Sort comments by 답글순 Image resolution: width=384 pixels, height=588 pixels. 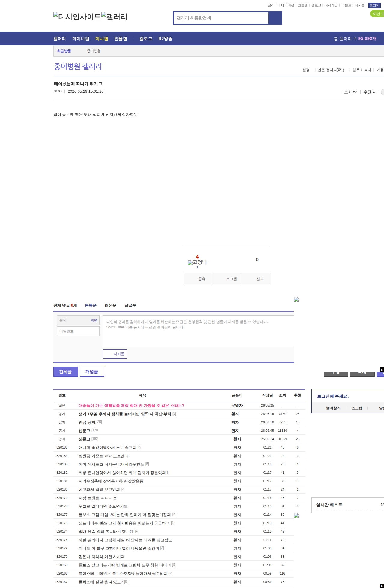click(x=130, y=305)
